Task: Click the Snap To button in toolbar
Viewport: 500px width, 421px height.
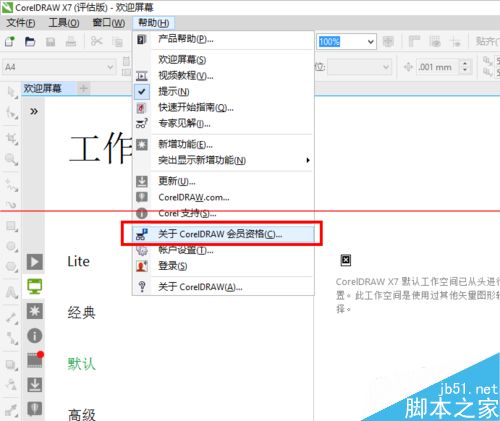Action: [487, 42]
